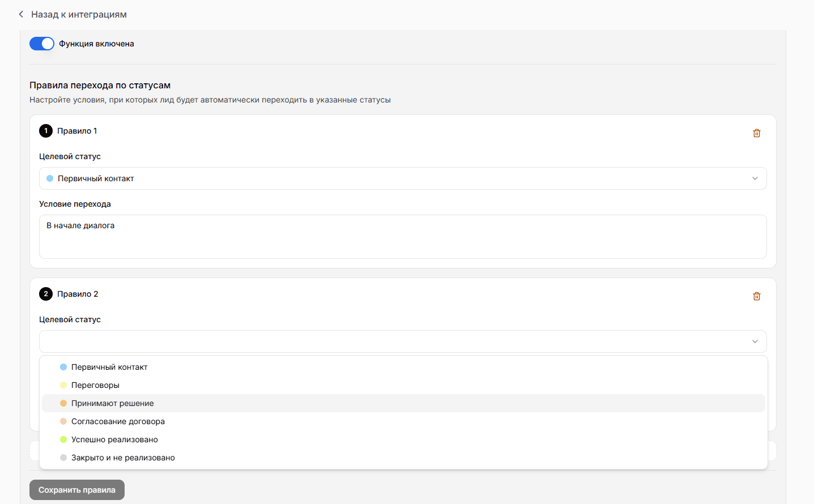The height and width of the screenshot is (504, 814).
Task: Click the number 1 rule badge
Action: [46, 131]
